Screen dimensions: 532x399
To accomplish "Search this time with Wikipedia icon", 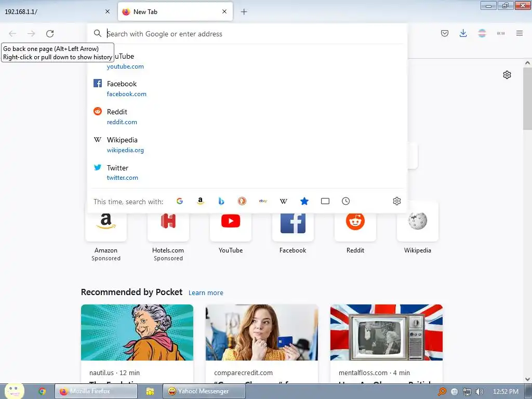I will pos(284,201).
